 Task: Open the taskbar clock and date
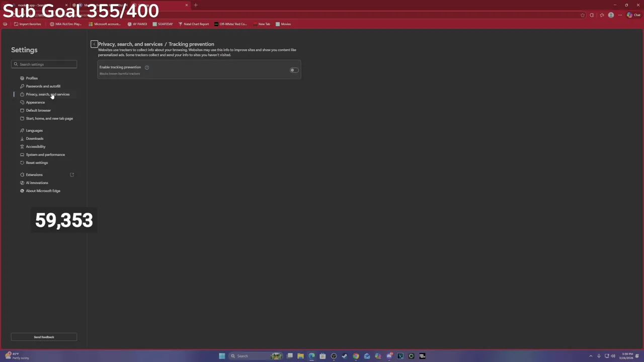tap(627, 356)
